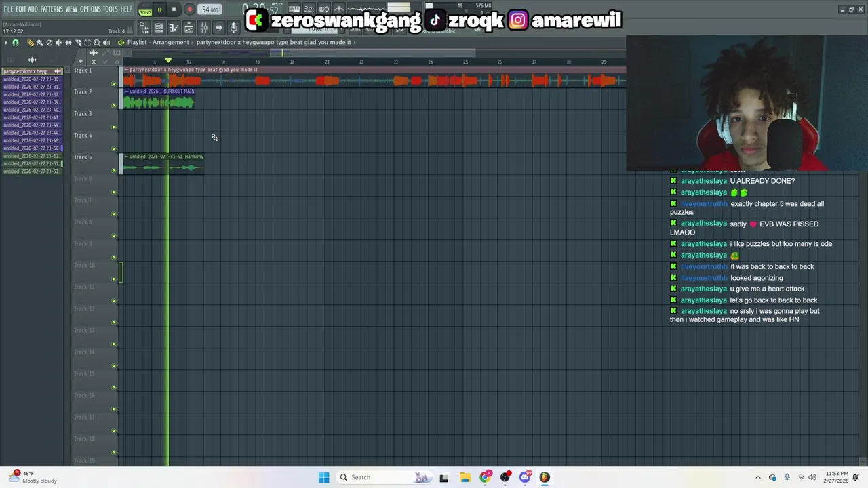Click the microphone recording icon
Viewport: 868px width, 488px height.
(234, 28)
